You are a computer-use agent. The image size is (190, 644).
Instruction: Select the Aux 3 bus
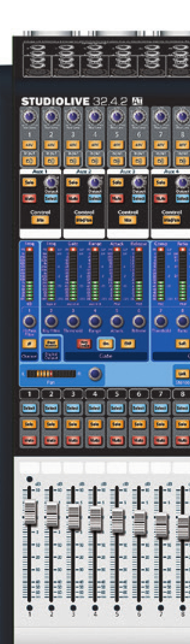[139, 198]
